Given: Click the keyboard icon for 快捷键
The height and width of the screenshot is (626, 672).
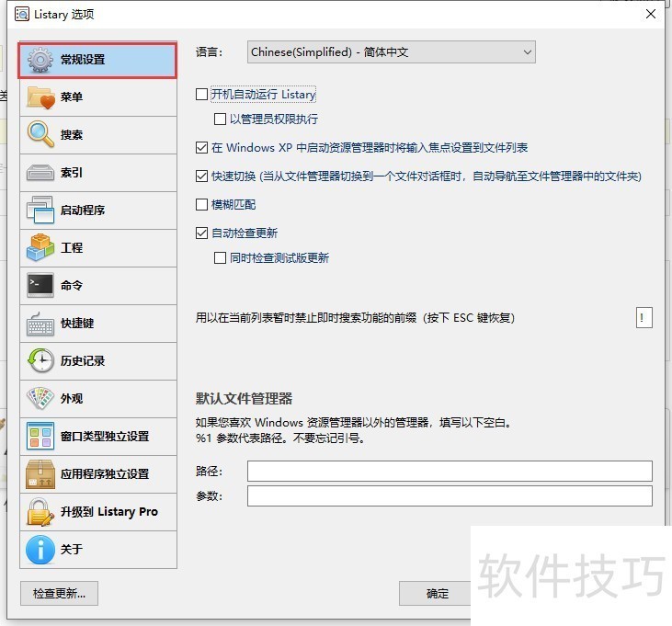Looking at the screenshot, I should coord(40,324).
